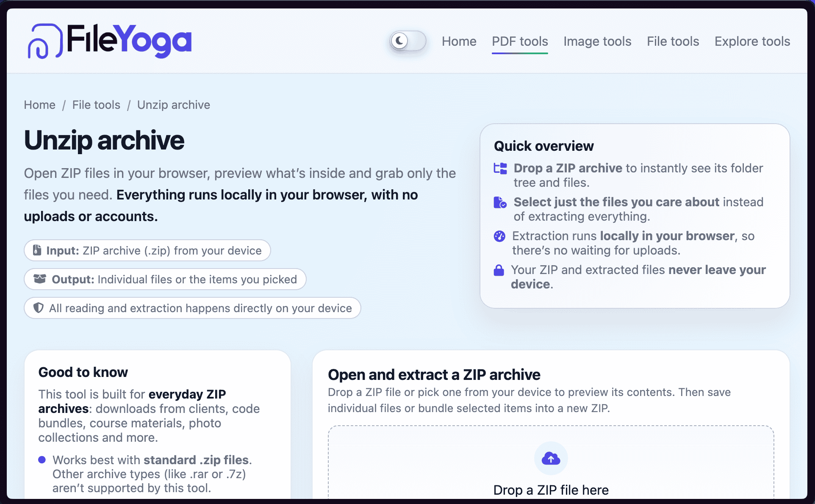Click the ZIP file icon beside Input
Image resolution: width=815 pixels, height=504 pixels.
tap(37, 250)
